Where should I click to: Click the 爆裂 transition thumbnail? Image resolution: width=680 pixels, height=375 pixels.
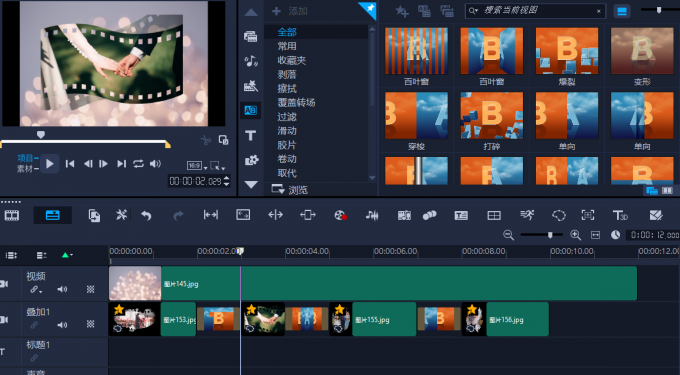567,51
